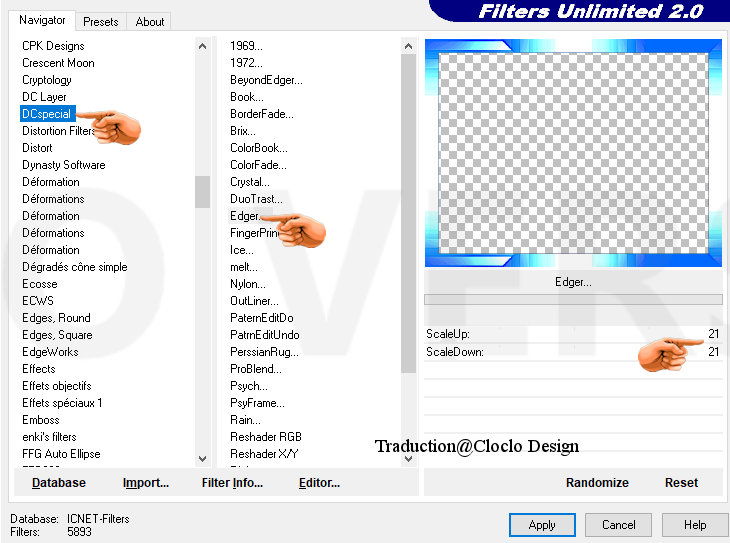Viewport: 730px width, 543px height.
Task: Open the Database button
Action: [59, 482]
